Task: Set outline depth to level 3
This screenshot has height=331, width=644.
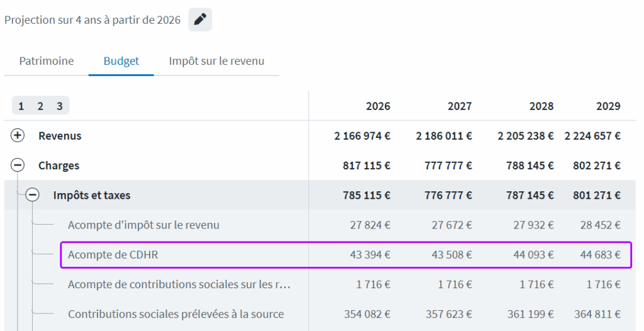Action: 60,106
